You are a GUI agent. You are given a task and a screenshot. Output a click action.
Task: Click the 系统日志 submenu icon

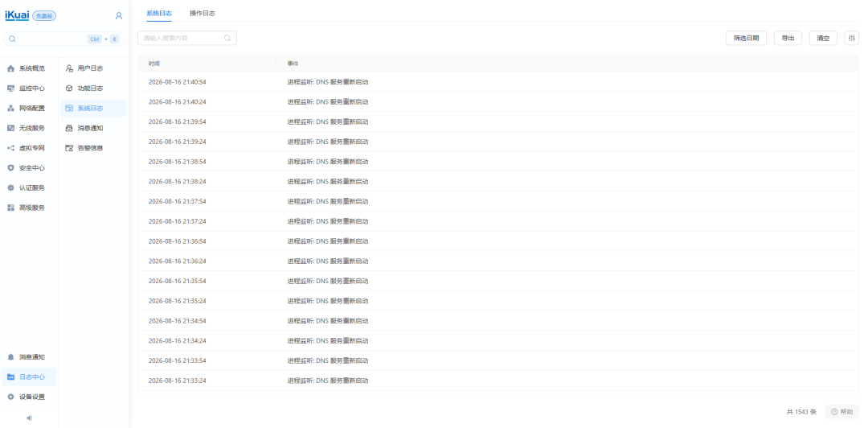click(x=69, y=109)
